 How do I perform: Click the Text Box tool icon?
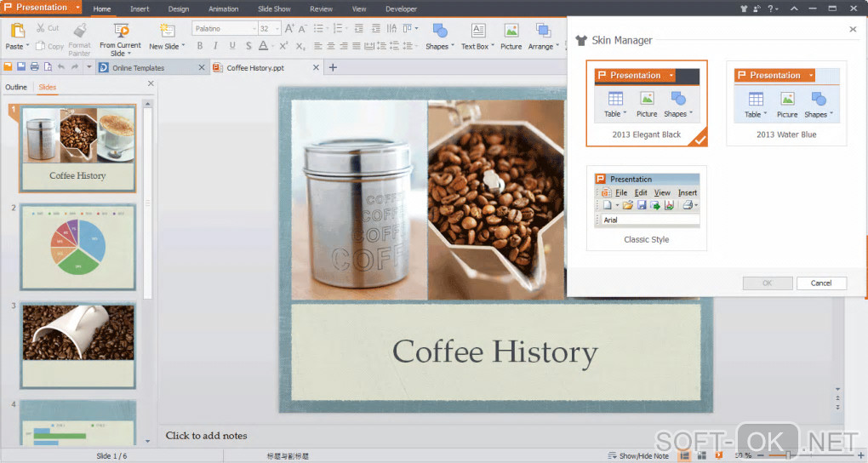point(477,31)
